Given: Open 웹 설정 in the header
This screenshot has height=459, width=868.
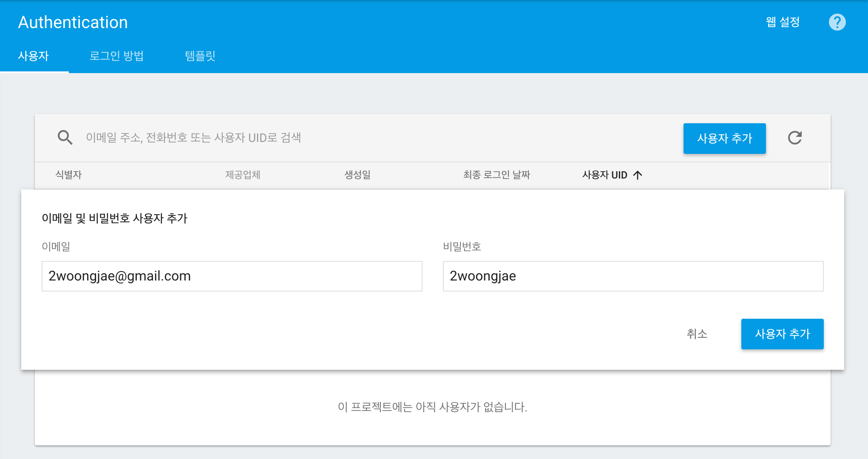Looking at the screenshot, I should click(x=783, y=22).
